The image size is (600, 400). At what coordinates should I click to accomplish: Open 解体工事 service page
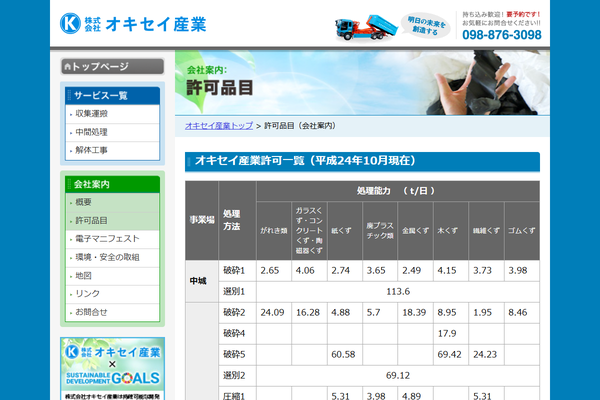(x=112, y=150)
